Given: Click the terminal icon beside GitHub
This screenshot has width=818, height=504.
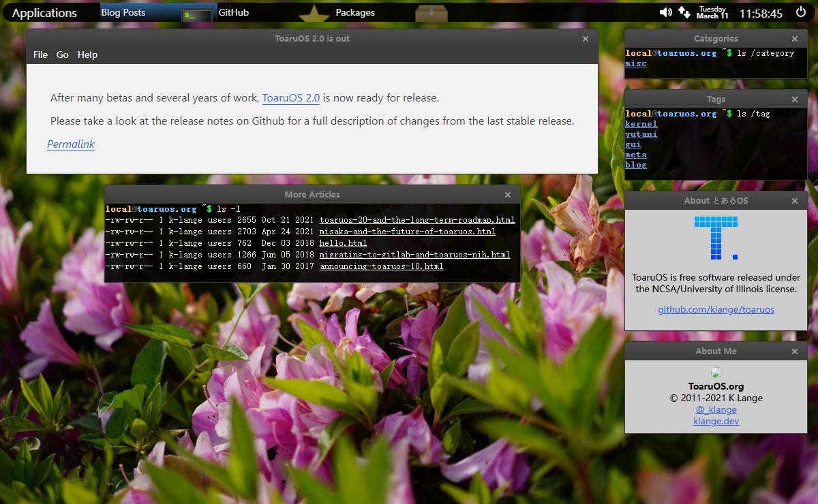Looking at the screenshot, I should click(x=196, y=14).
